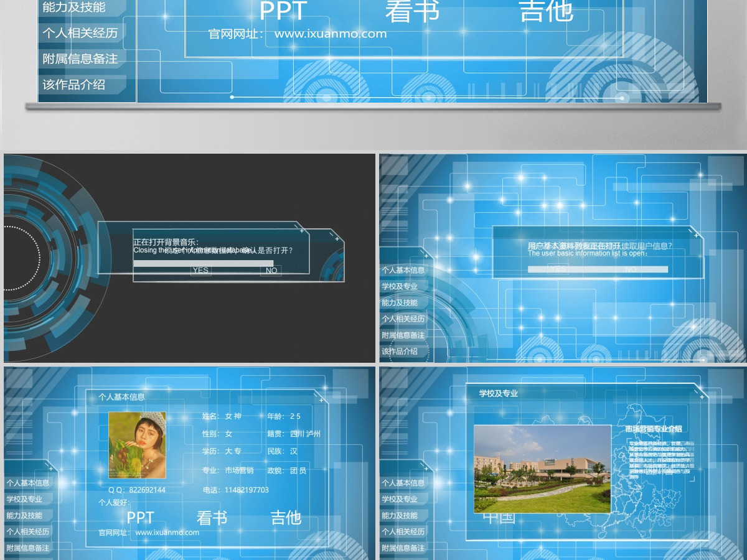This screenshot has height=560, width=747.
Task: Select 个人基本信息 in the user information dialog slide's menu
Action: (x=403, y=270)
